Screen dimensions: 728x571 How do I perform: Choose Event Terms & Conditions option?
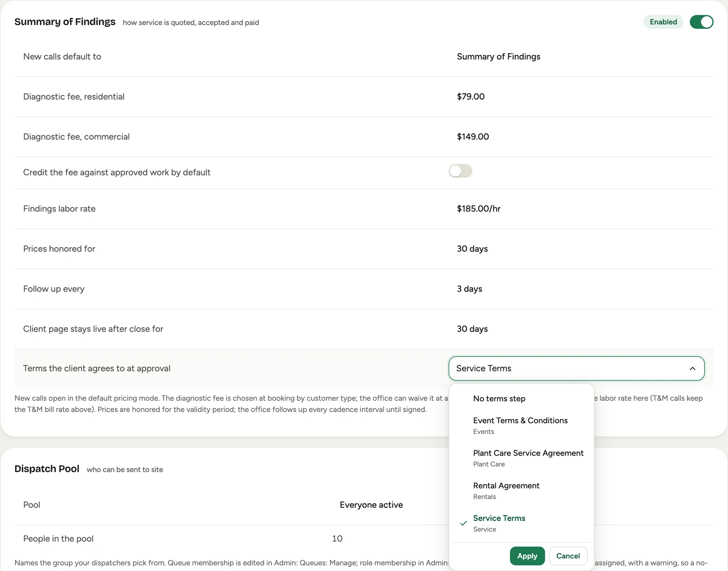522,425
